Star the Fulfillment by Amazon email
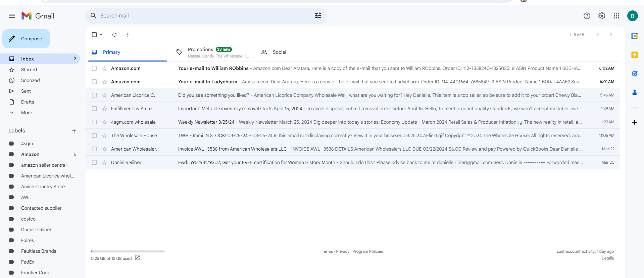 point(104,109)
